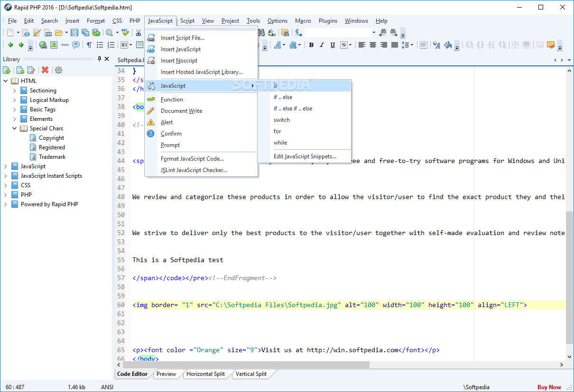Click the align center button

373,45
